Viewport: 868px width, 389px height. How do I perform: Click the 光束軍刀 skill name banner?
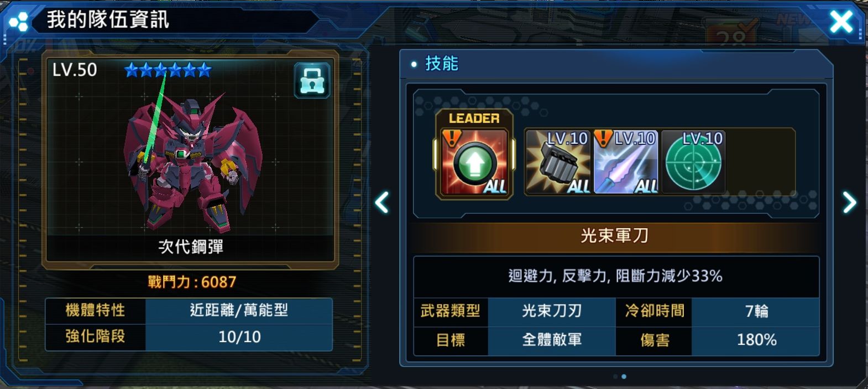615,236
